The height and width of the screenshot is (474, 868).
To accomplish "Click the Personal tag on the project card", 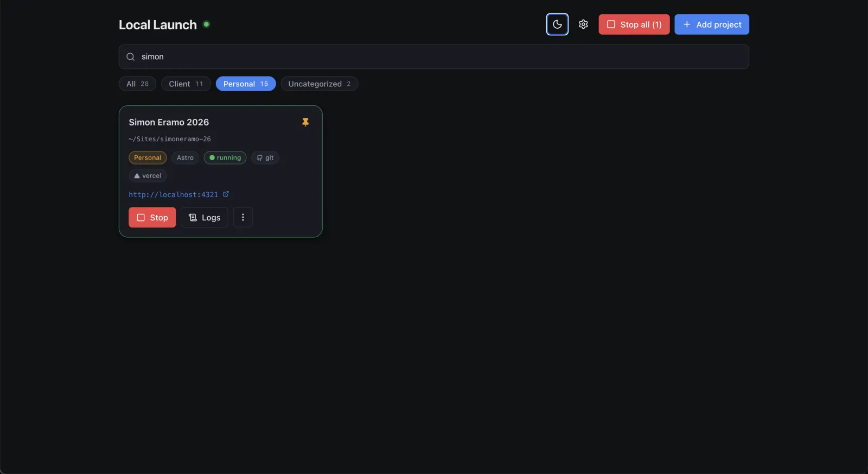I will (x=148, y=157).
